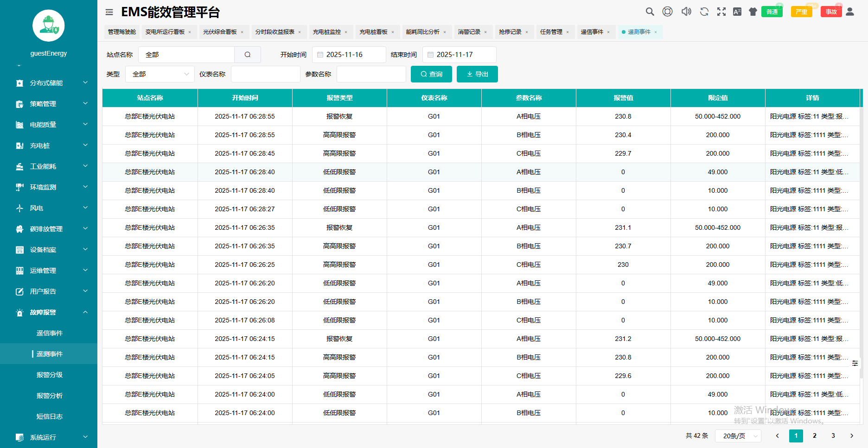Open the user profile icon

pyautogui.click(x=850, y=12)
